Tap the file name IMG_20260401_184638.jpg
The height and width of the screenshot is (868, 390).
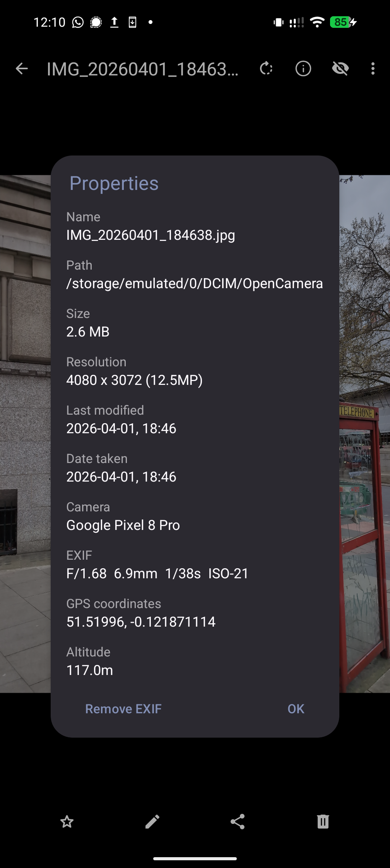point(151,235)
